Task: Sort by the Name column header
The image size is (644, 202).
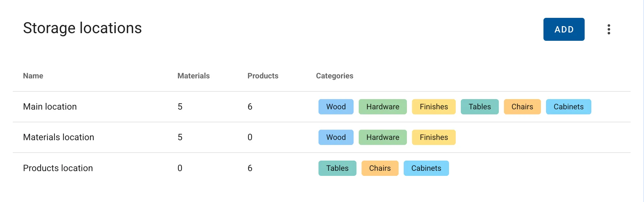Action: (33, 76)
